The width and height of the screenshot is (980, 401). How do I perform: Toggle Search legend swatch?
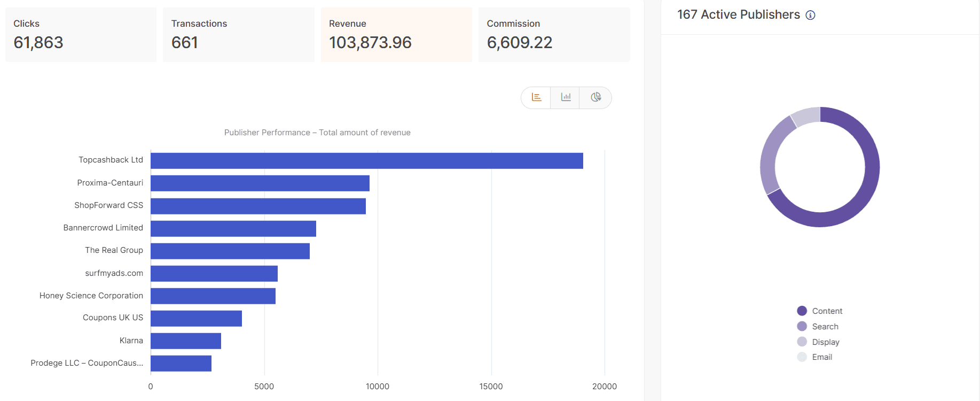[802, 326]
